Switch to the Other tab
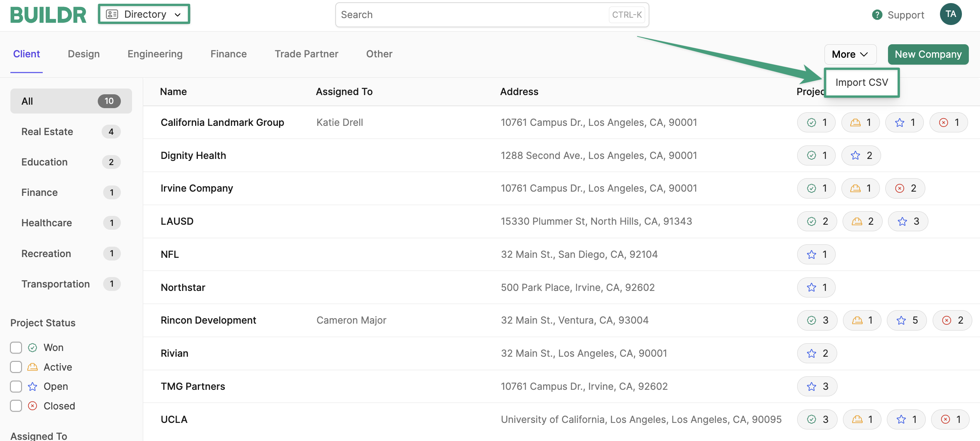Image resolution: width=980 pixels, height=441 pixels. coord(379,54)
